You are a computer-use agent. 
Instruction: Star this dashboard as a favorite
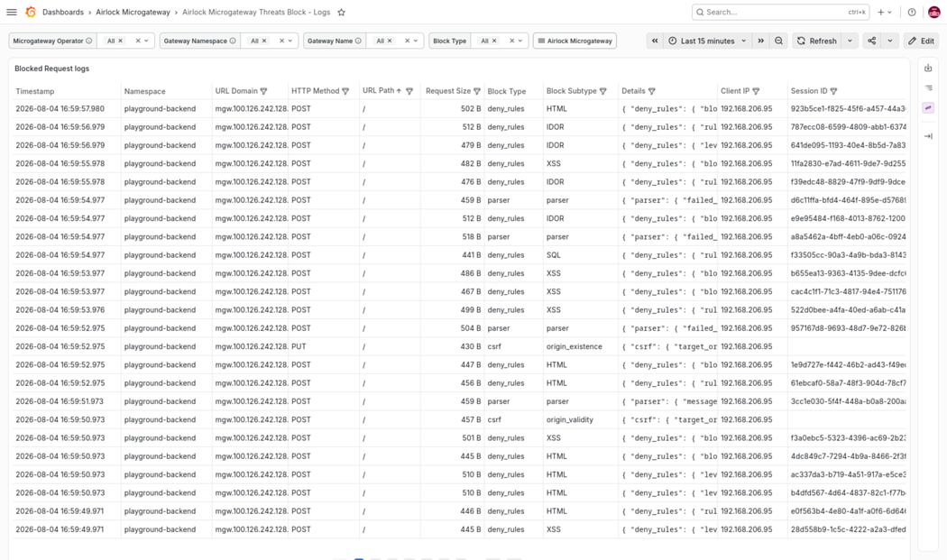pos(341,12)
